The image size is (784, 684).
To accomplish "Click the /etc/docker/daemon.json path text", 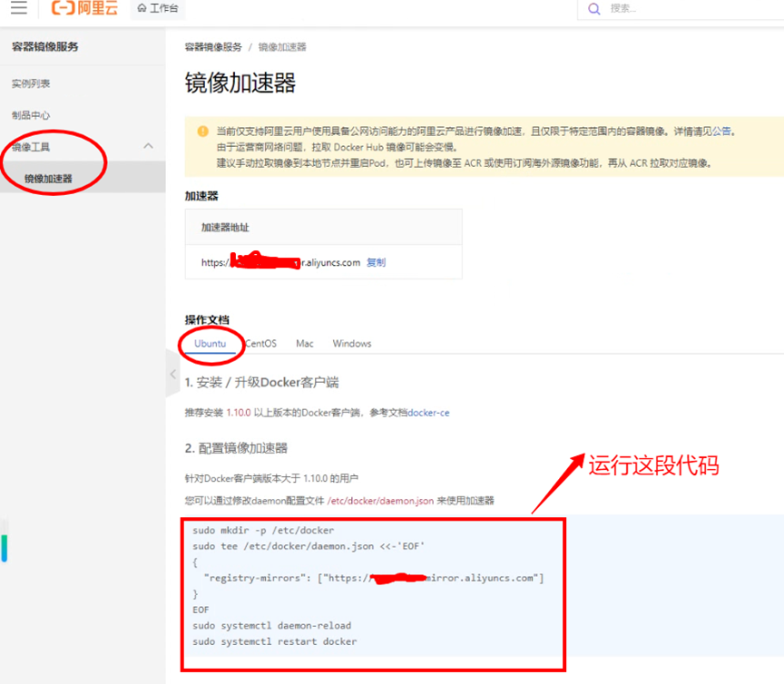I will coord(380,501).
